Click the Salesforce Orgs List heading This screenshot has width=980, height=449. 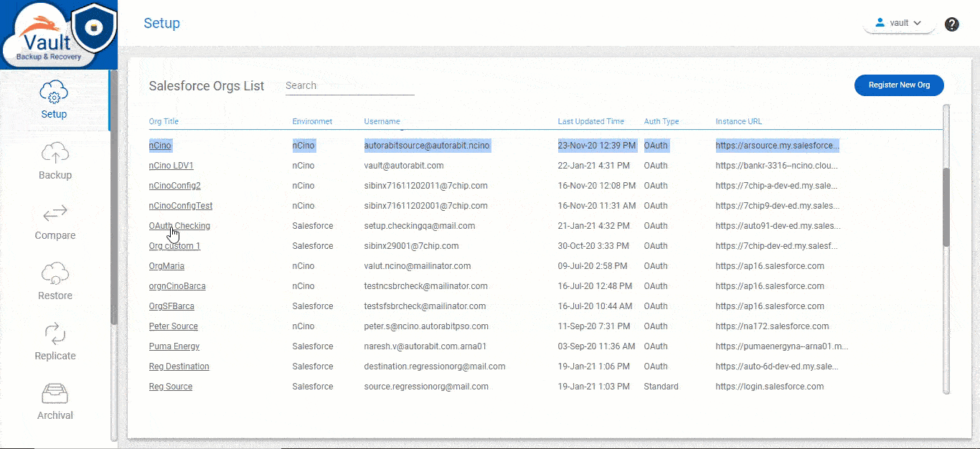pos(207,86)
